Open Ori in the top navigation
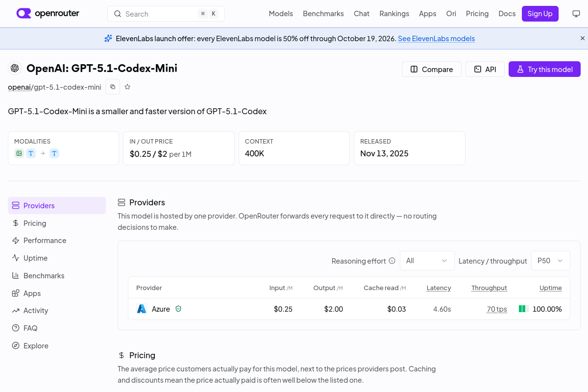588x392 pixels. click(x=451, y=14)
